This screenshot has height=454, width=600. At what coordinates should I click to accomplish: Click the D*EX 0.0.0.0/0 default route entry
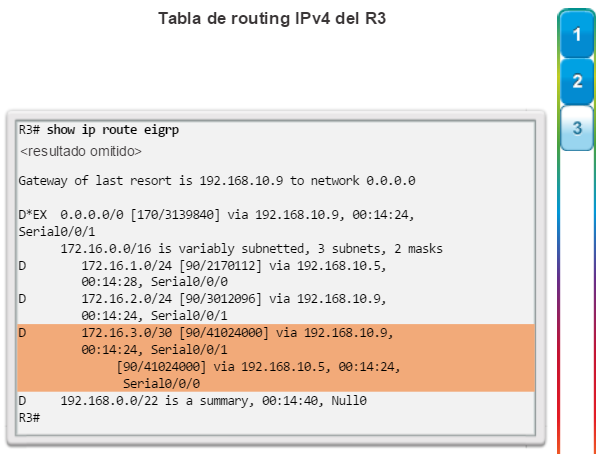217,215
